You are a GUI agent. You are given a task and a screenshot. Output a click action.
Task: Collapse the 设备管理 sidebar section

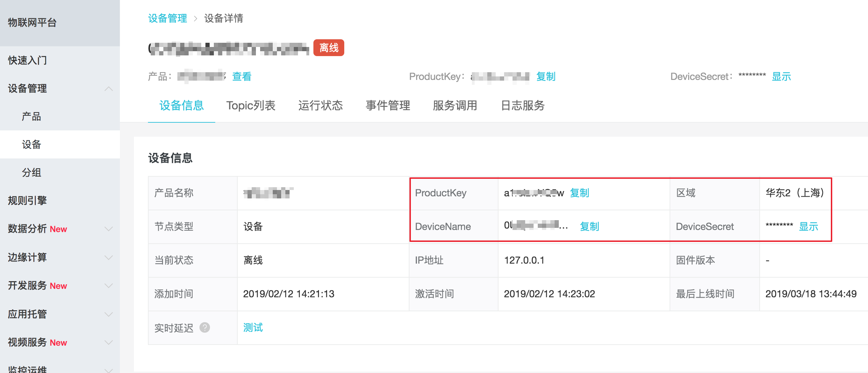(109, 88)
